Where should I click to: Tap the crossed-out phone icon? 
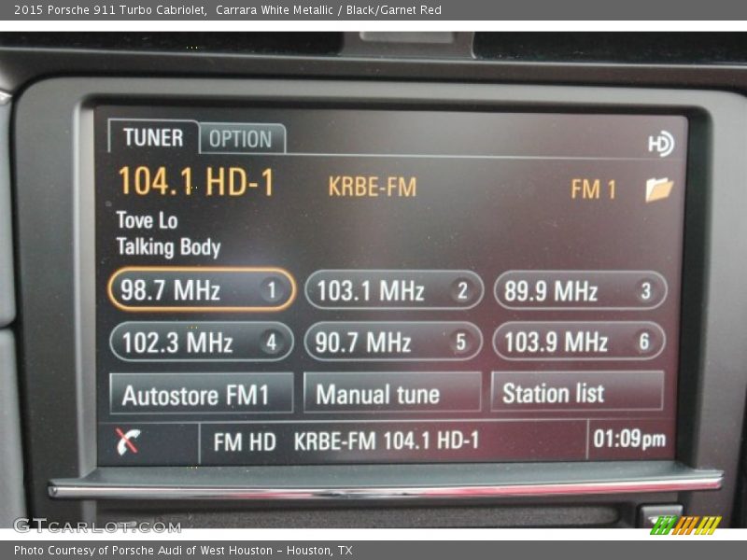(128, 441)
